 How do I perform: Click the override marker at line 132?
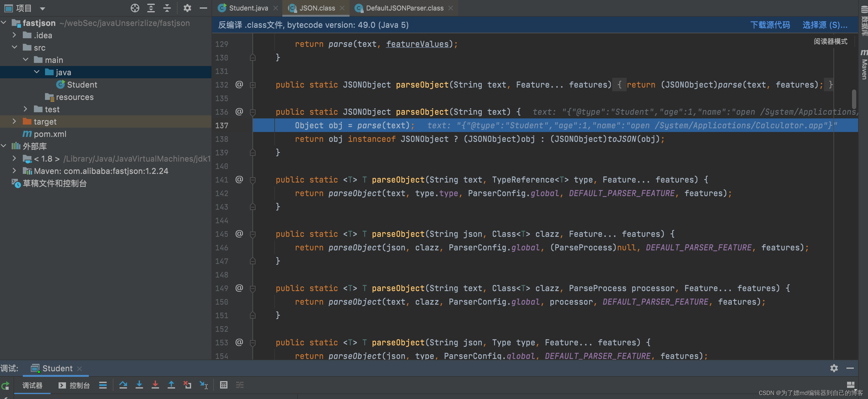pos(239,84)
